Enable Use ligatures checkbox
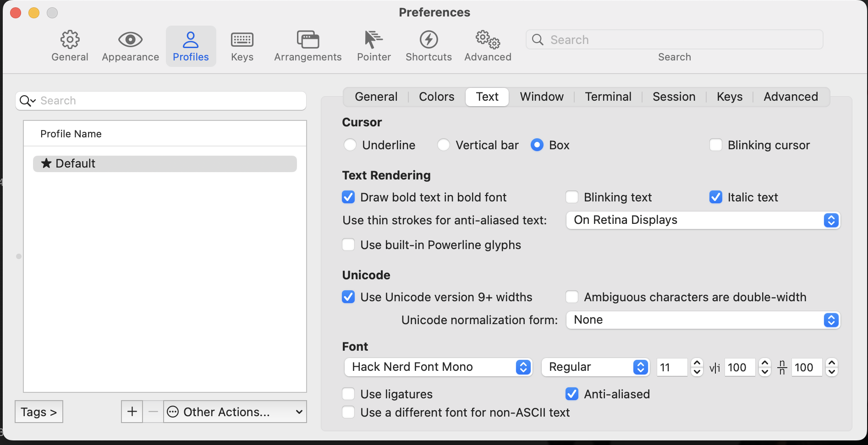The height and width of the screenshot is (445, 868). tap(349, 394)
